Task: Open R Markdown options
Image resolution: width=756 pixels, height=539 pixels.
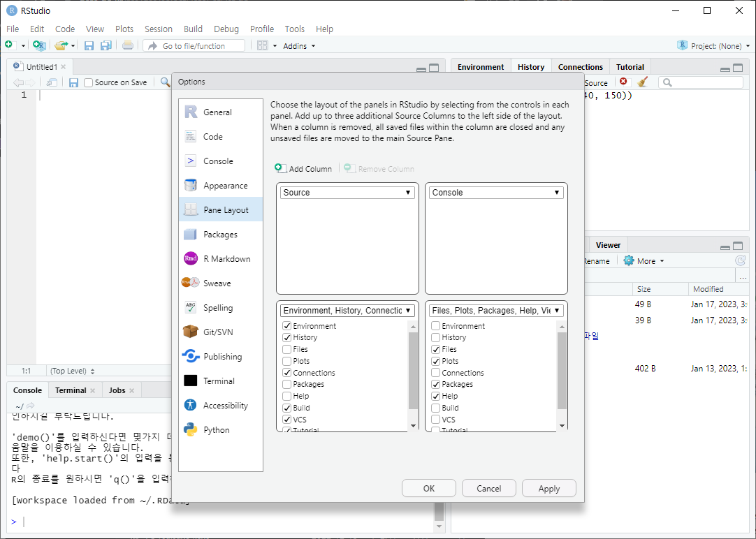Action: (x=220, y=258)
